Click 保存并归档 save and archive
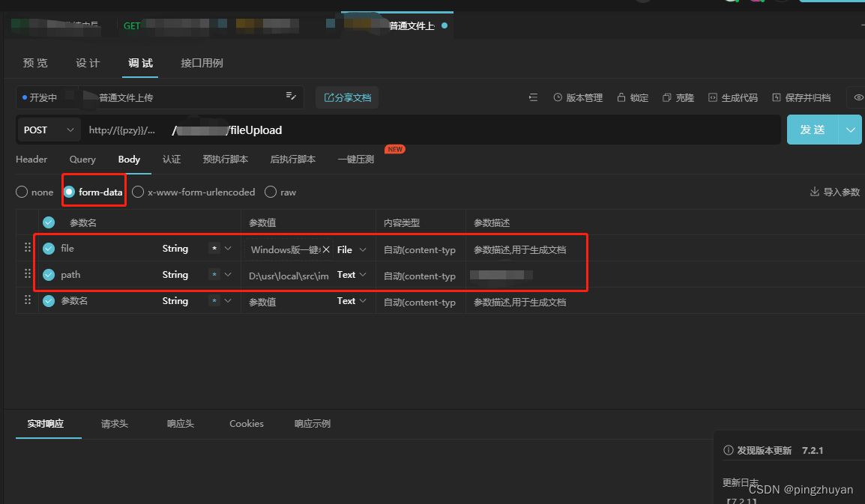The width and height of the screenshot is (865, 504). tap(801, 97)
